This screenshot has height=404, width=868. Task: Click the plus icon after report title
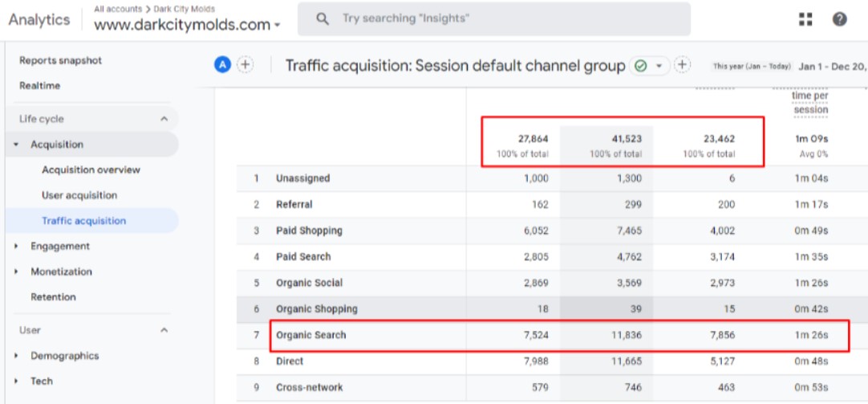pos(683,65)
